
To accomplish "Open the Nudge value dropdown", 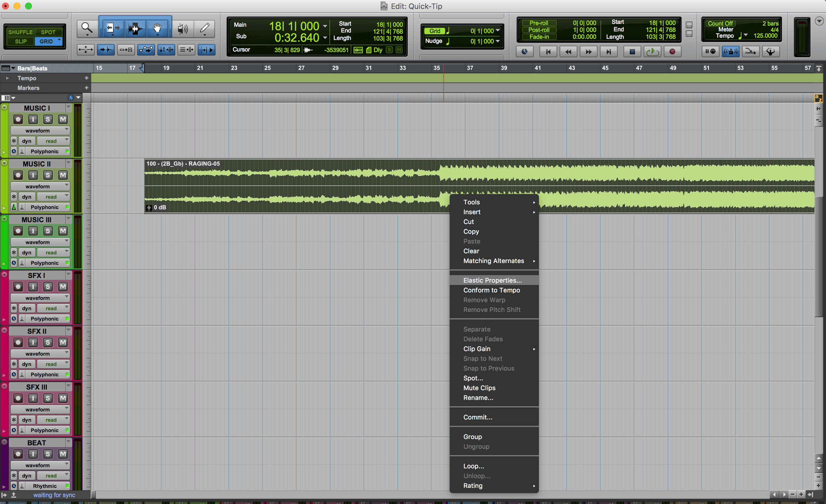I will pos(497,41).
